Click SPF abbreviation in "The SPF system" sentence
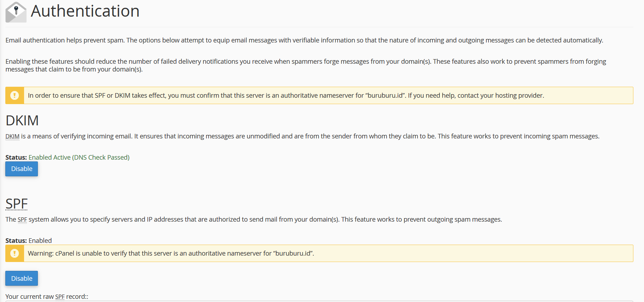Image resolution: width=644 pixels, height=302 pixels. pyautogui.click(x=22, y=220)
